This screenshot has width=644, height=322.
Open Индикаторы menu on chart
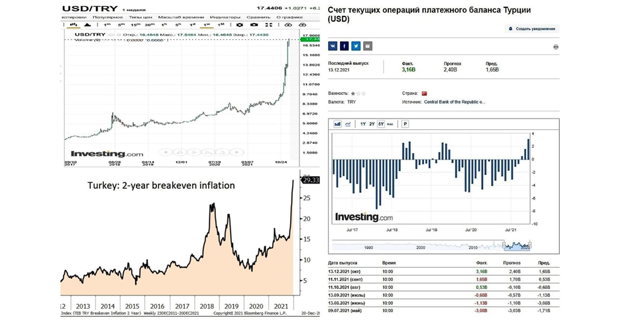[x=225, y=17]
